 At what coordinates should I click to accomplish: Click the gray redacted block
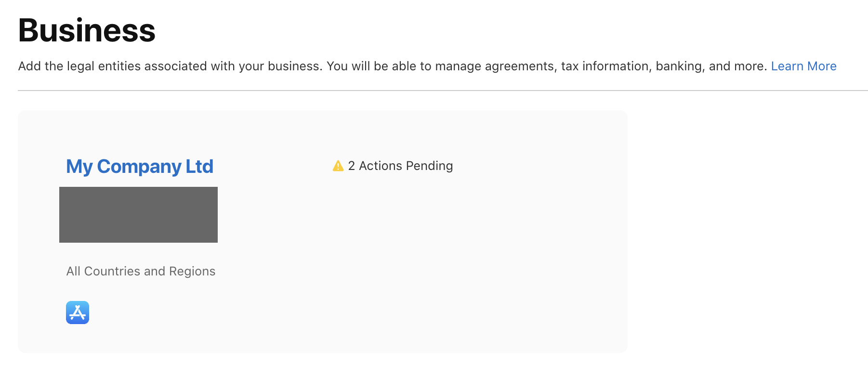click(138, 215)
